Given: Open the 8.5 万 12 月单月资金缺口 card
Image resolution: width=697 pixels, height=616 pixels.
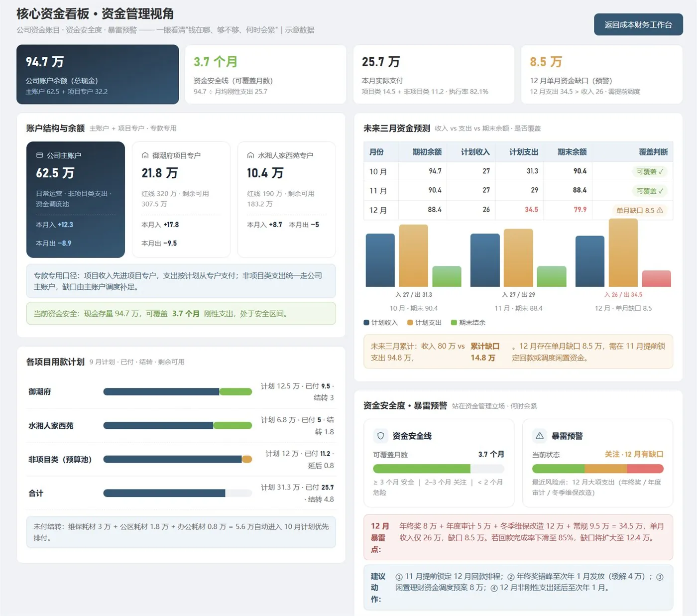Looking at the screenshot, I should (x=602, y=74).
